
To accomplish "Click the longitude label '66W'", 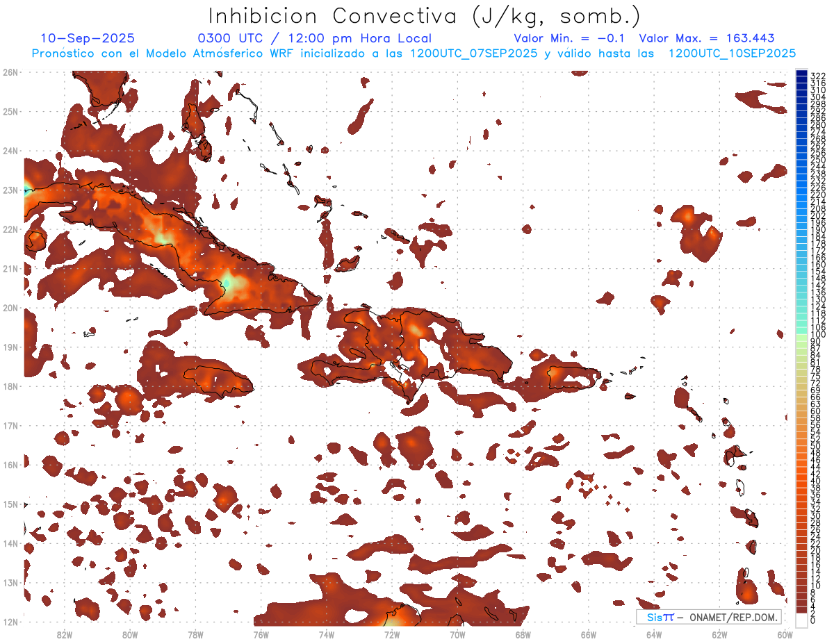I will (589, 634).
